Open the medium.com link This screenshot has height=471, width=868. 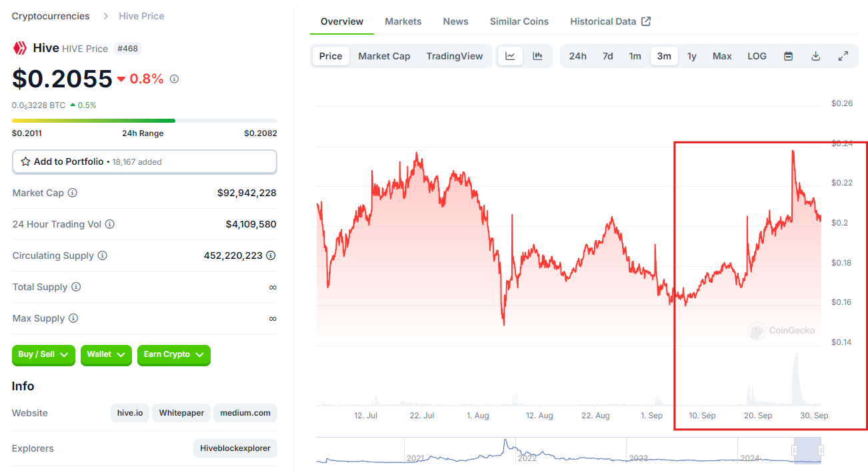pyautogui.click(x=245, y=413)
